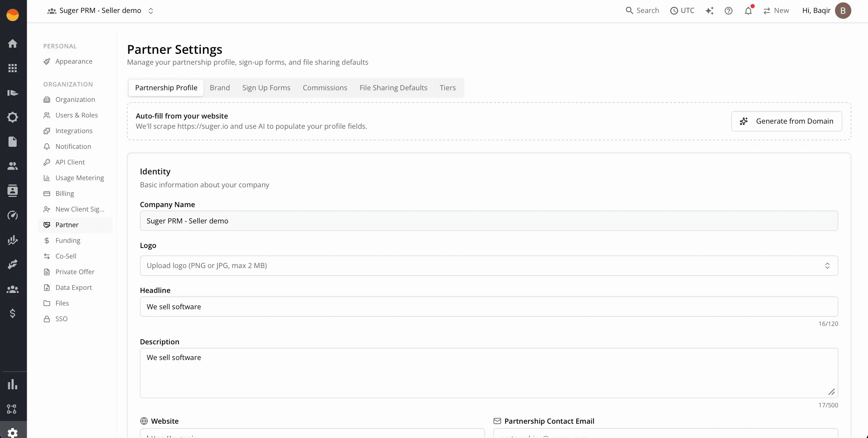
Task: Open the Search in top bar
Action: (x=642, y=11)
